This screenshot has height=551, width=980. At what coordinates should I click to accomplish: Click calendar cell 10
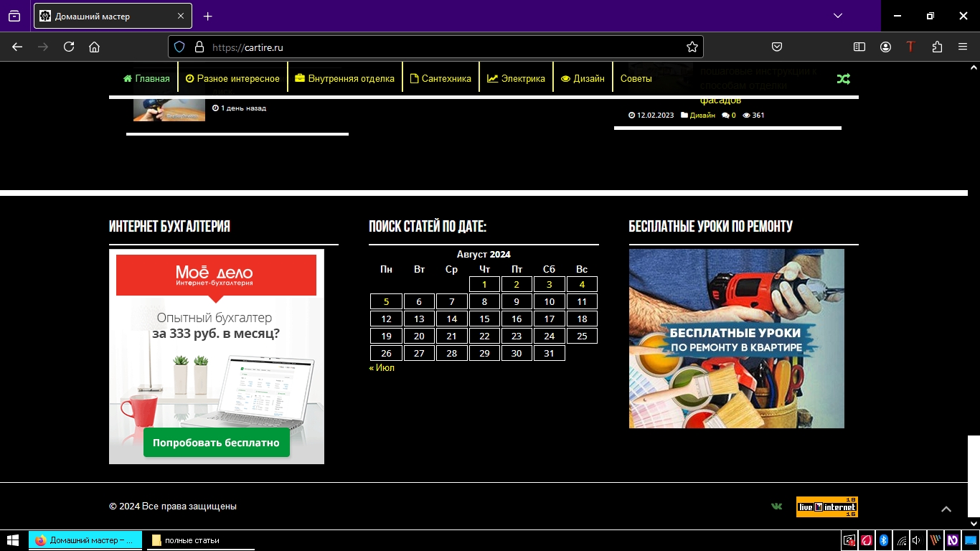click(549, 301)
